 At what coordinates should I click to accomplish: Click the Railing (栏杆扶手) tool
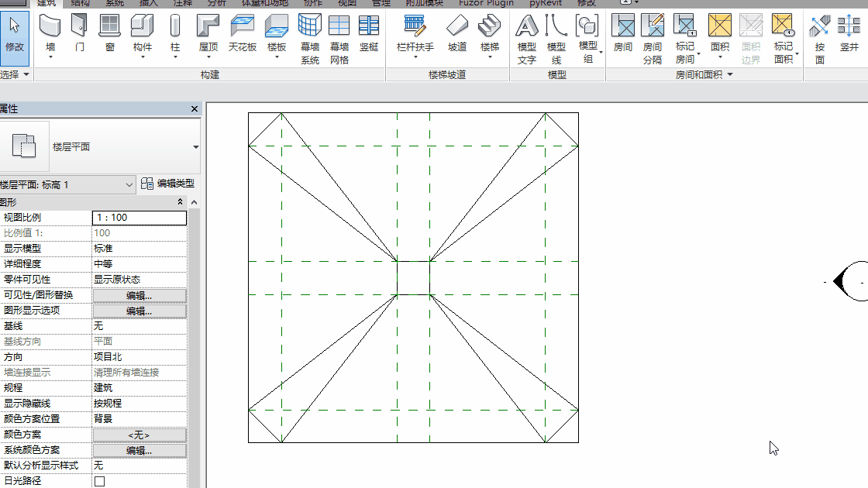coord(415,33)
